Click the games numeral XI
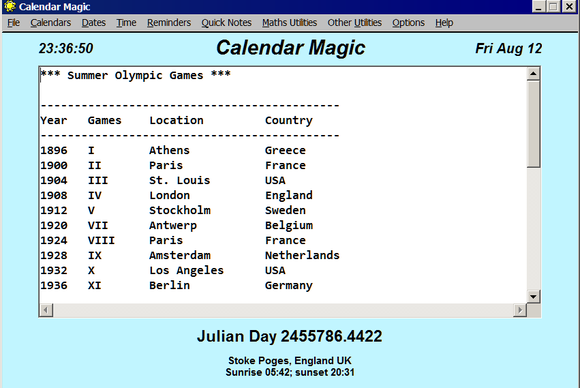580x388 pixels. coord(94,285)
